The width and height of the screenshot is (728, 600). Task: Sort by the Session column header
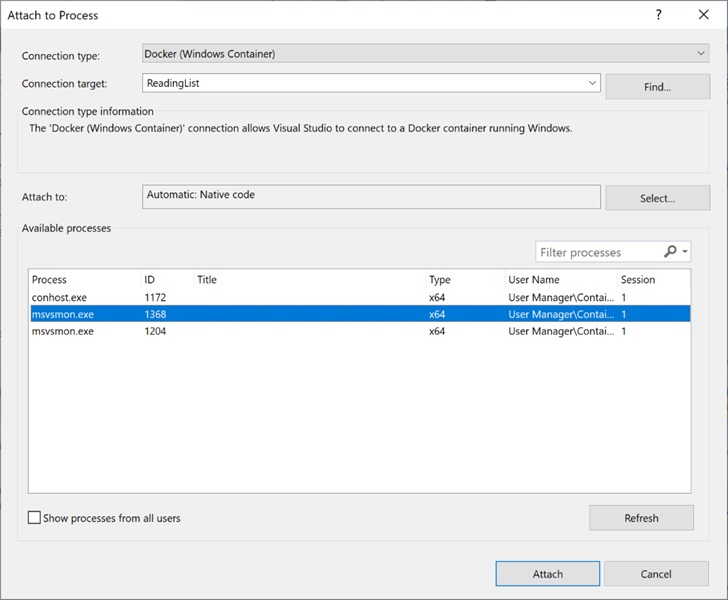click(638, 280)
